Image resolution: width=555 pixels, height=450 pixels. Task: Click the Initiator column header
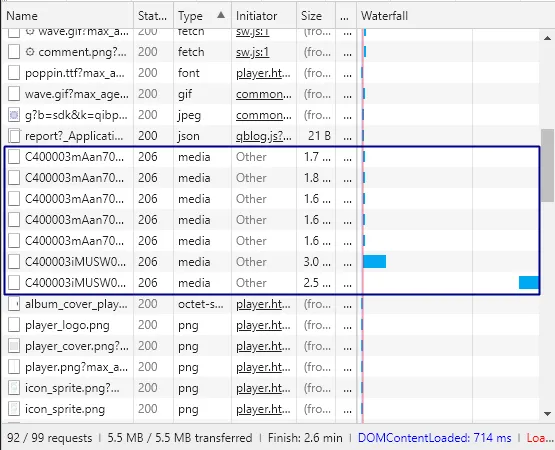click(x=256, y=16)
